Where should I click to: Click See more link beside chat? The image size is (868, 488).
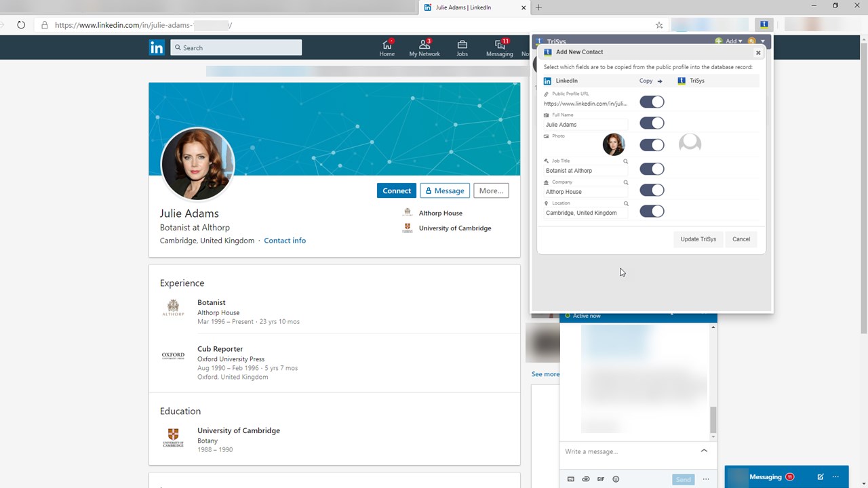[545, 374]
